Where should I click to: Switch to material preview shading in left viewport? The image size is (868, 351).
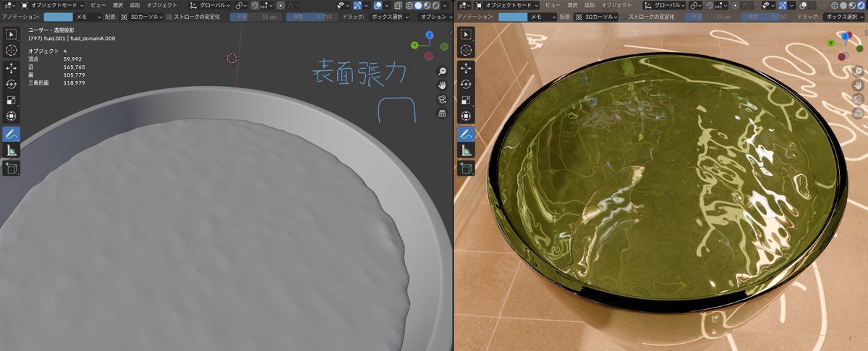tap(427, 5)
